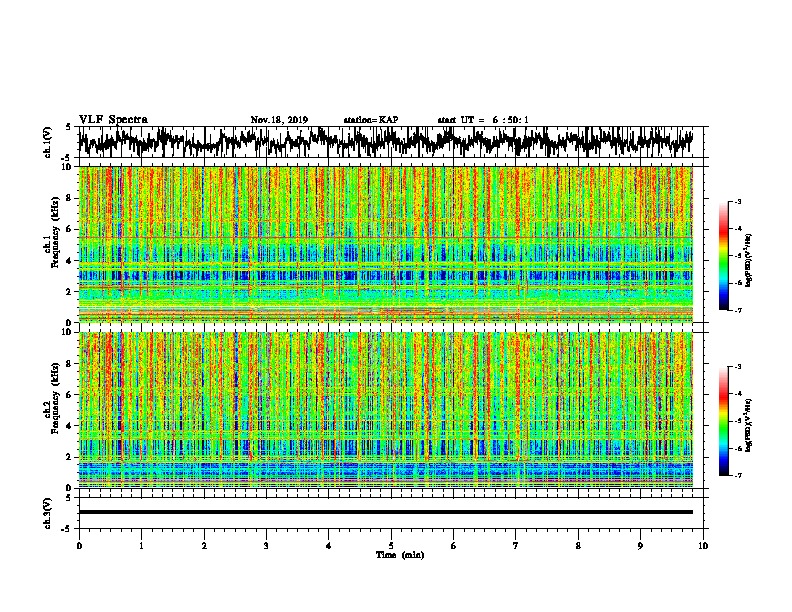Click the ch.1 spectrogram panel
792x612 pixels.
pos(385,244)
